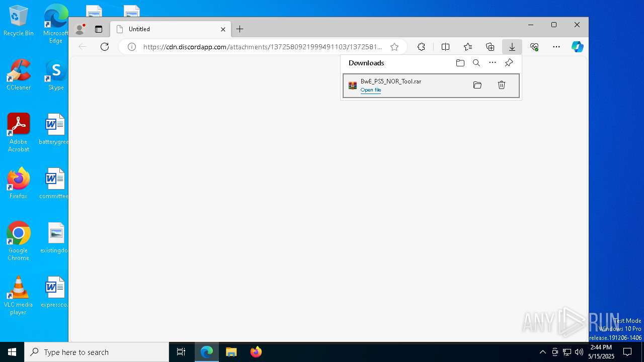Open More options in Downloads panel

493,63
